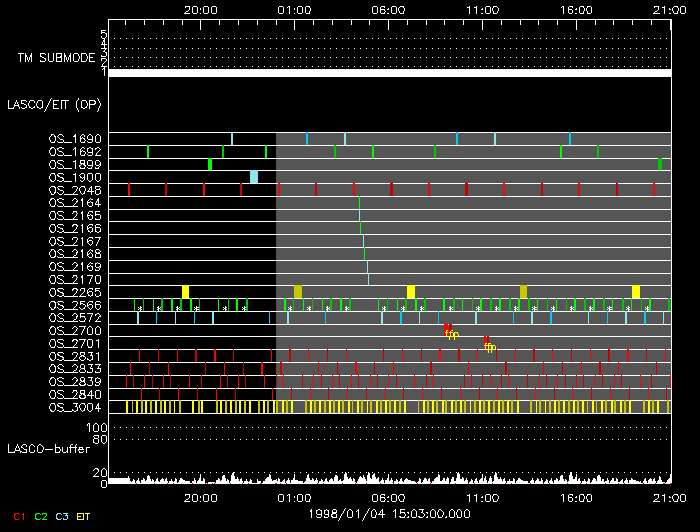The image size is (700, 532).
Task: Click the cyan block on the OS_1900 row
Action: (254, 177)
